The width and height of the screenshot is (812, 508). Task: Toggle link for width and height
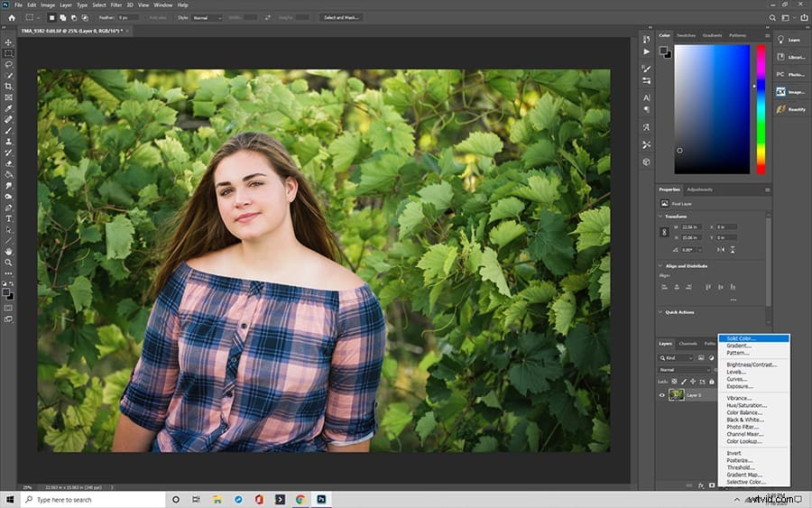pos(664,233)
